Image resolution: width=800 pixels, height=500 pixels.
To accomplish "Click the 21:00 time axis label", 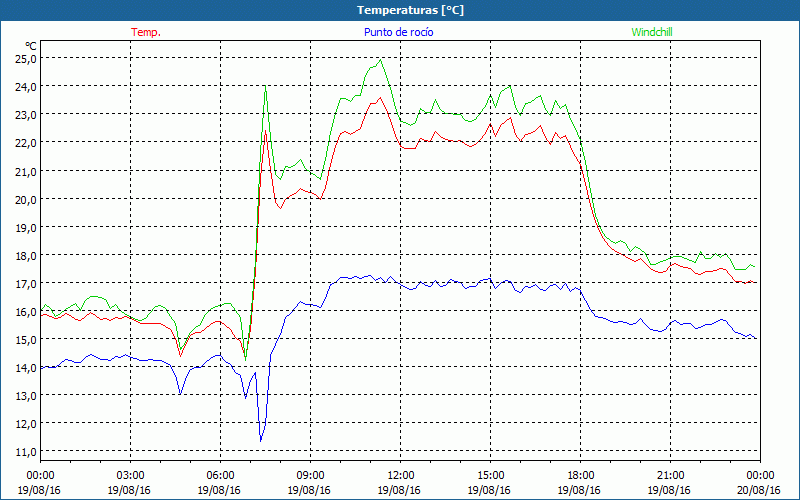I will (670, 476).
